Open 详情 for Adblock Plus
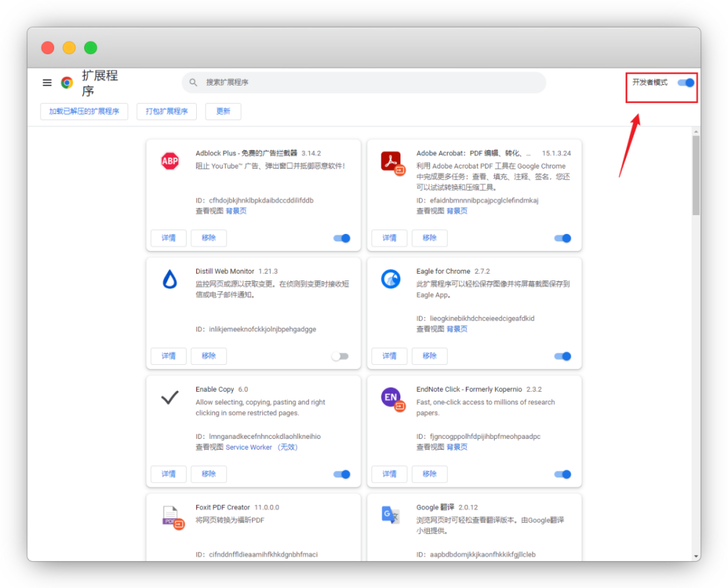The width and height of the screenshot is (728, 588). 169,238
